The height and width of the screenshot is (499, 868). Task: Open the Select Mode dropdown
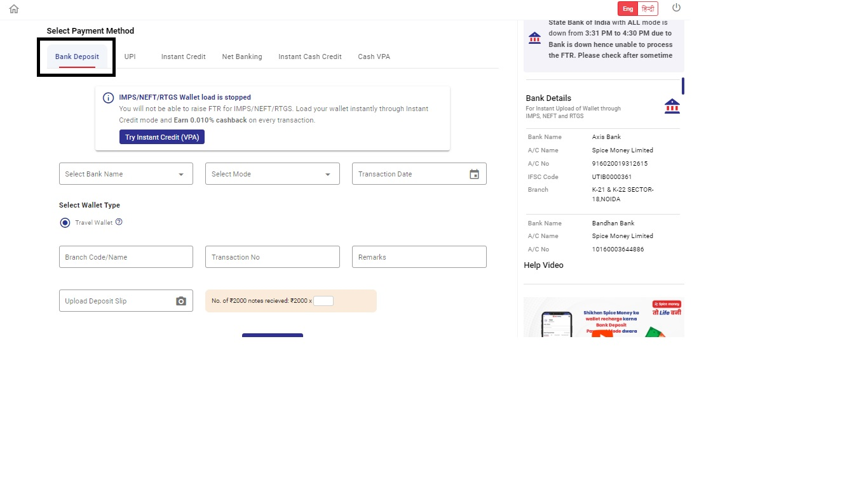(273, 174)
